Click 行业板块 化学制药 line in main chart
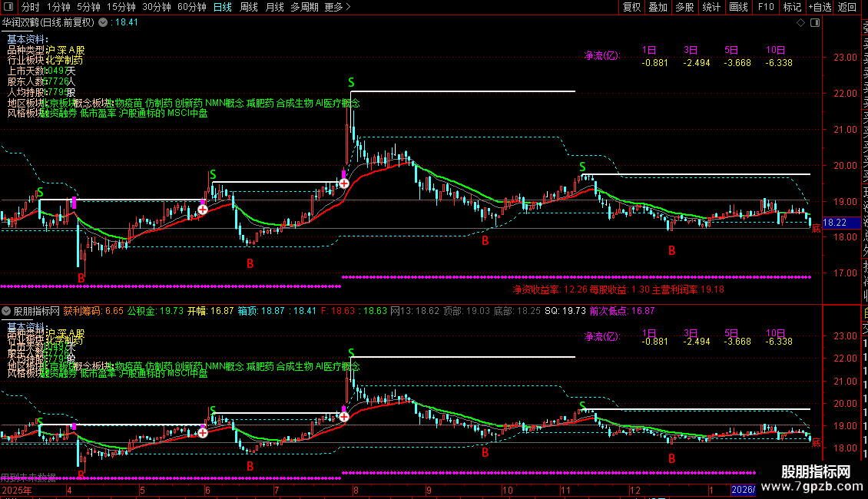This screenshot has height=499, width=868. [x=45, y=61]
